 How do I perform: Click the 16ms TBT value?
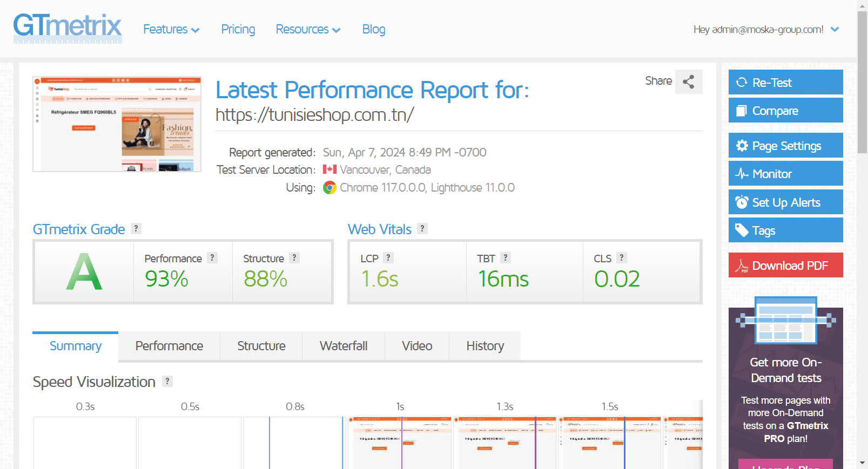coord(503,279)
